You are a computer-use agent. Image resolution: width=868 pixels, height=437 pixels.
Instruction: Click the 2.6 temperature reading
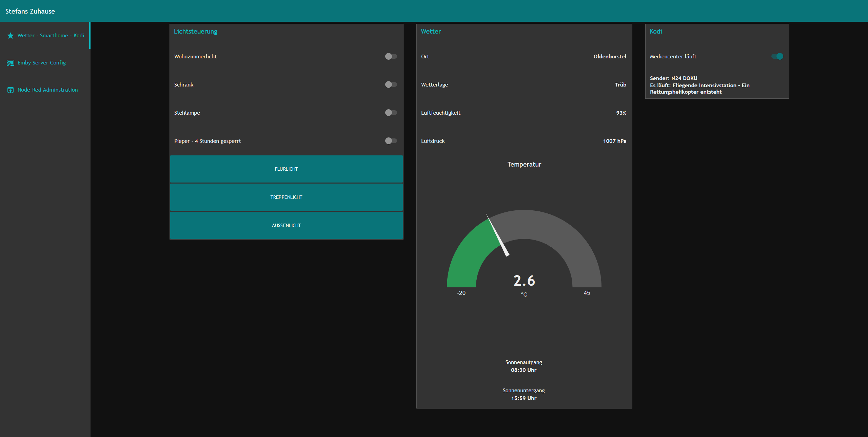point(524,281)
